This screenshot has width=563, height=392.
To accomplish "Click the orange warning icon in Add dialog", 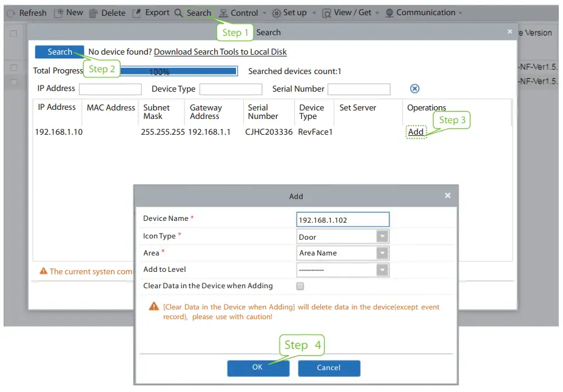I will coord(153,306).
